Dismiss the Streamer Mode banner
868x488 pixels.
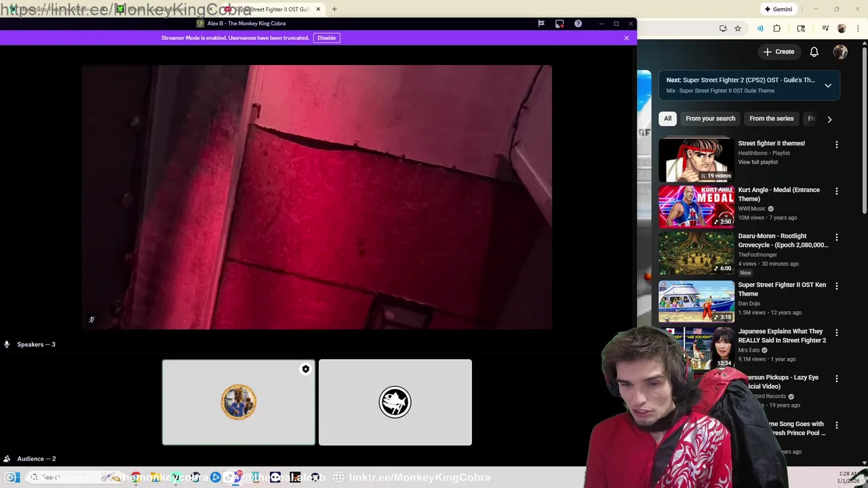[627, 38]
